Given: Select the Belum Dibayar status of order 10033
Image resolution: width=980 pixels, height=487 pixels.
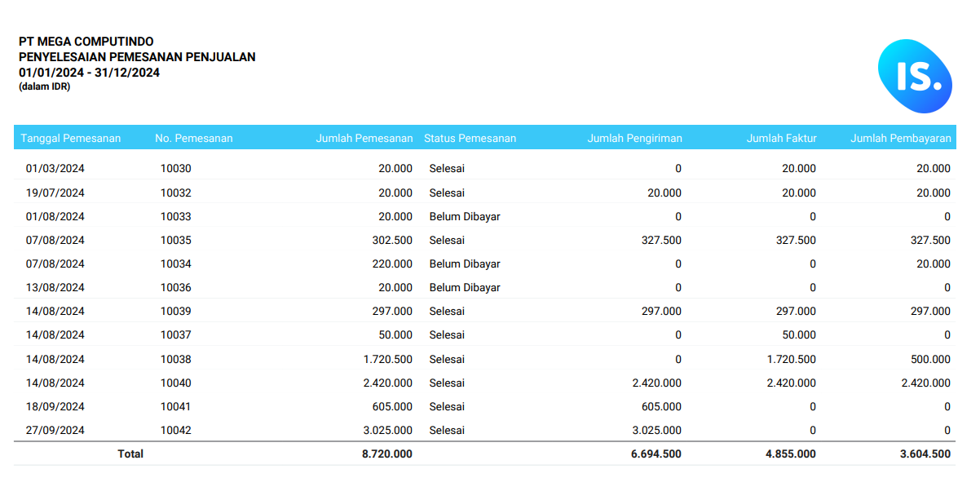Looking at the screenshot, I should click(465, 216).
